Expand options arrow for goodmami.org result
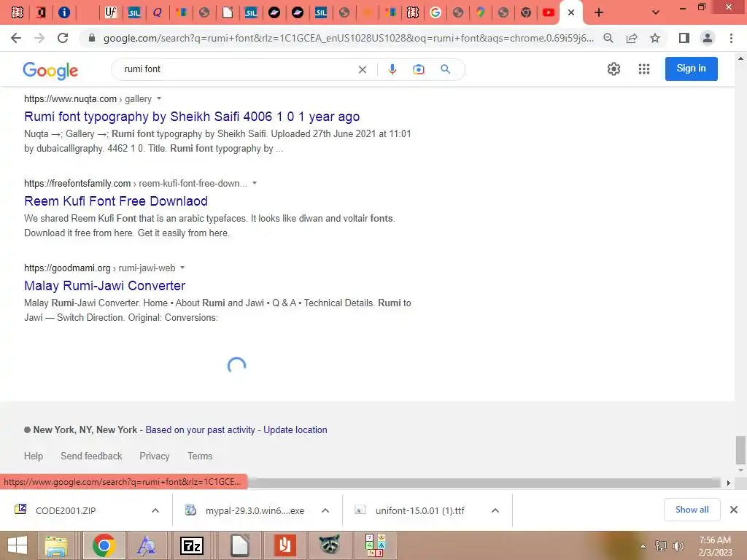 [182, 268]
